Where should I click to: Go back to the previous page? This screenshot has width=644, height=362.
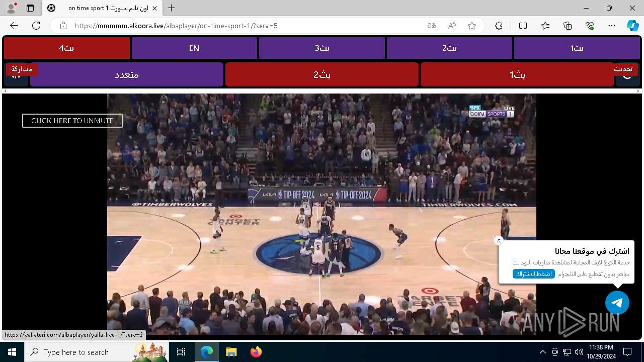pos(14,26)
